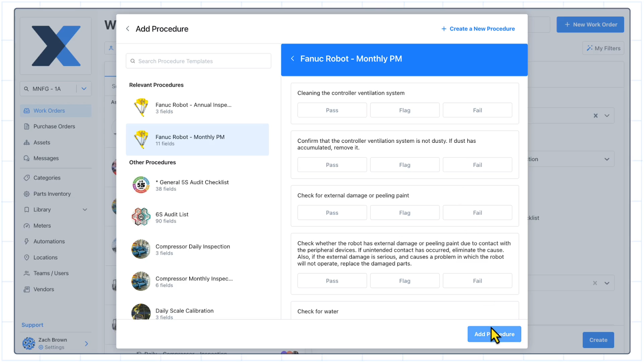644x362 pixels.
Task: Open Purchase Orders in the sidebar
Action: pyautogui.click(x=56, y=126)
